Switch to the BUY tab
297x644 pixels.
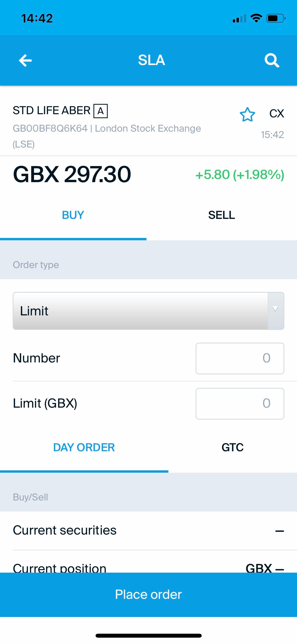(x=73, y=215)
